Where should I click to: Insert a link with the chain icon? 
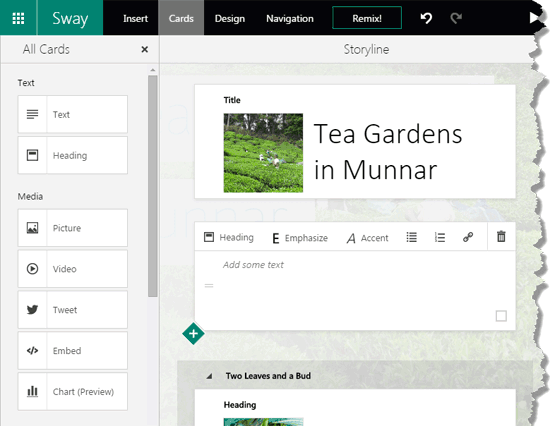pos(468,238)
